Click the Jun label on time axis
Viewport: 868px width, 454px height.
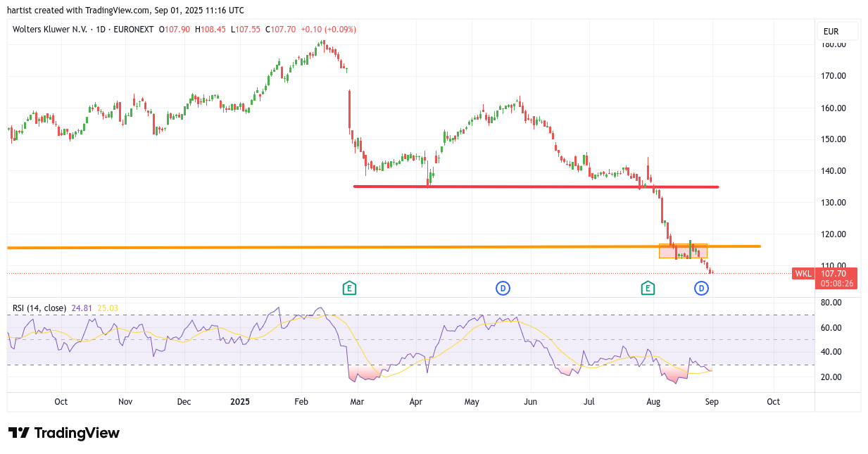[x=531, y=402]
